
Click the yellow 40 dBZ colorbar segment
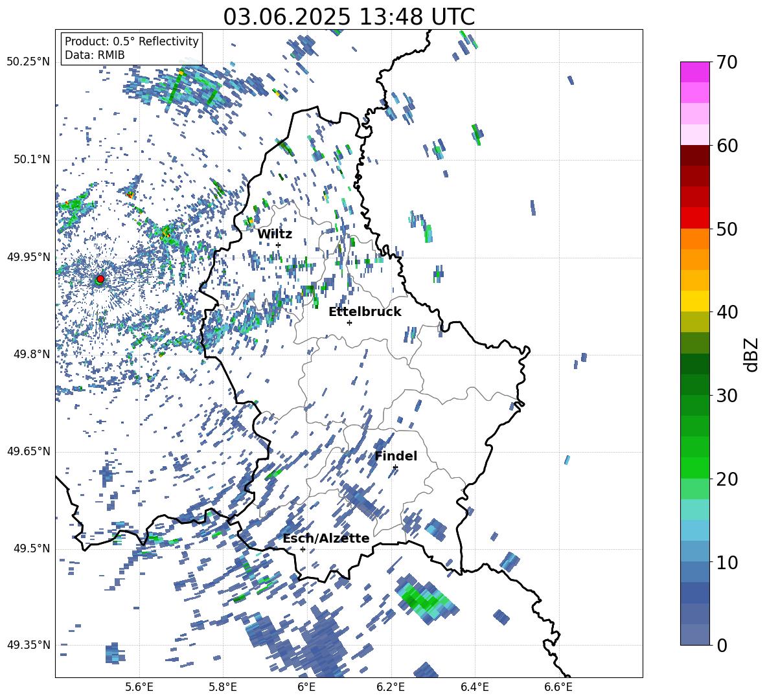(x=694, y=301)
